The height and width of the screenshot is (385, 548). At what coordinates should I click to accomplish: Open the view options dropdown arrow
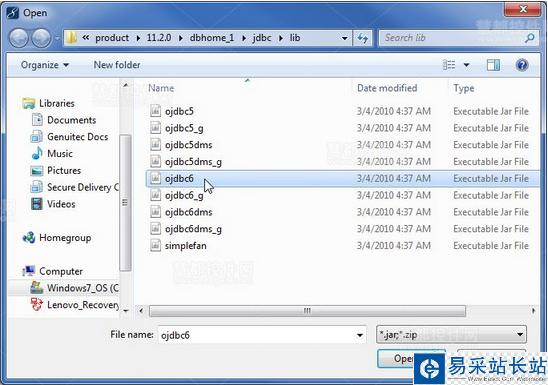(x=466, y=65)
